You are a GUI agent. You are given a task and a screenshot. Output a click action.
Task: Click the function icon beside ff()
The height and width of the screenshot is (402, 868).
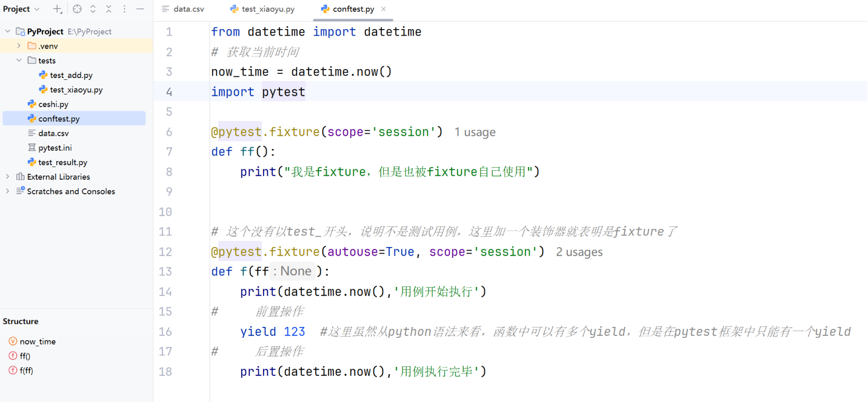[13, 356]
